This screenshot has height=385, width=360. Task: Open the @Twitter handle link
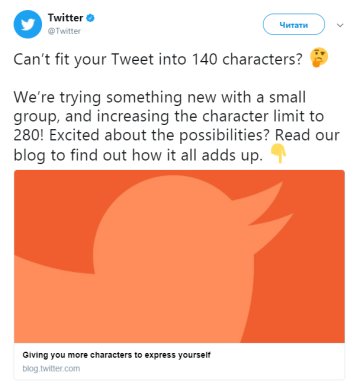pos(64,31)
